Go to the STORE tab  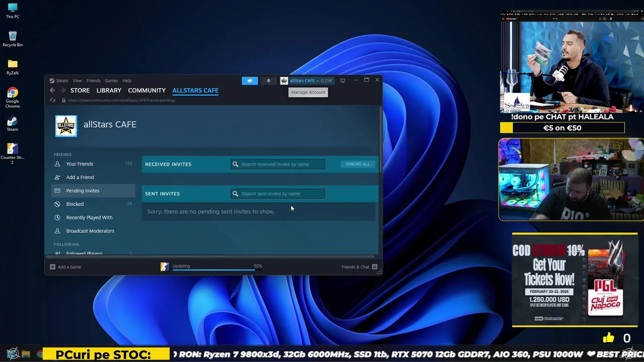coord(80,90)
